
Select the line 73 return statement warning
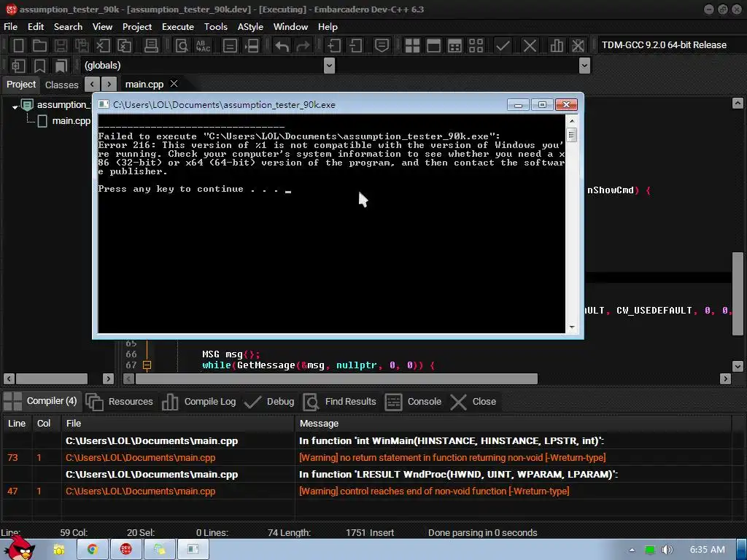367,458
